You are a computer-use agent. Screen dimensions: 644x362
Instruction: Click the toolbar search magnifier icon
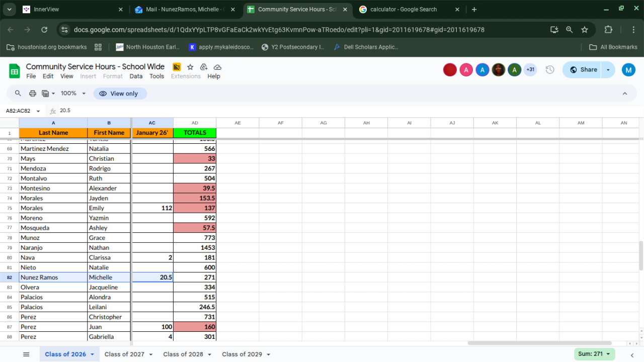pyautogui.click(x=18, y=94)
